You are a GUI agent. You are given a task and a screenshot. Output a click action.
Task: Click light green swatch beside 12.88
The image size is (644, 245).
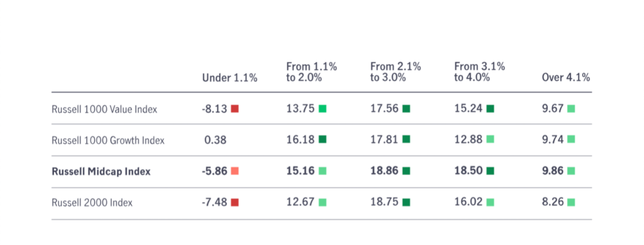[x=490, y=140]
